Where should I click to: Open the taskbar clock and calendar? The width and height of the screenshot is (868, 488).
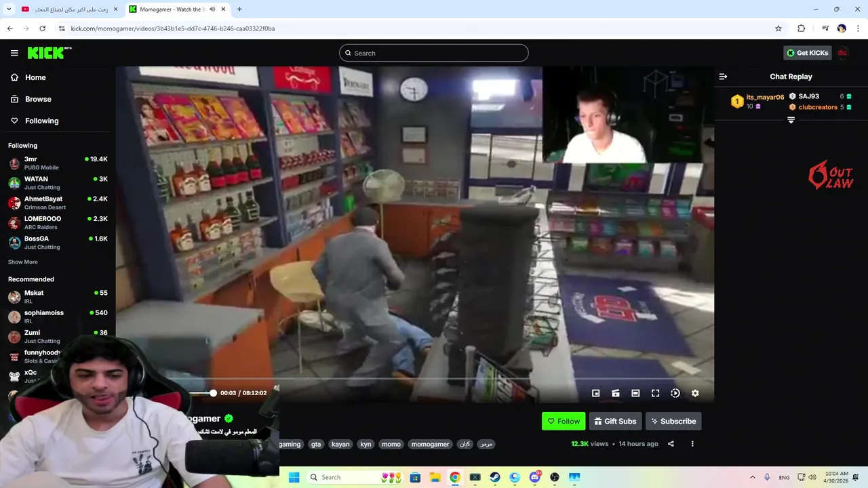click(837, 477)
